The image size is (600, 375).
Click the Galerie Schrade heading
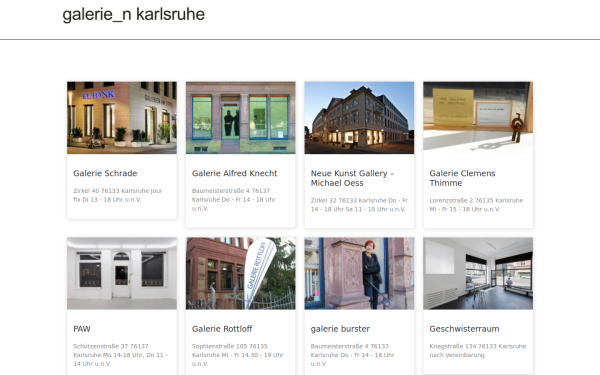(x=105, y=173)
